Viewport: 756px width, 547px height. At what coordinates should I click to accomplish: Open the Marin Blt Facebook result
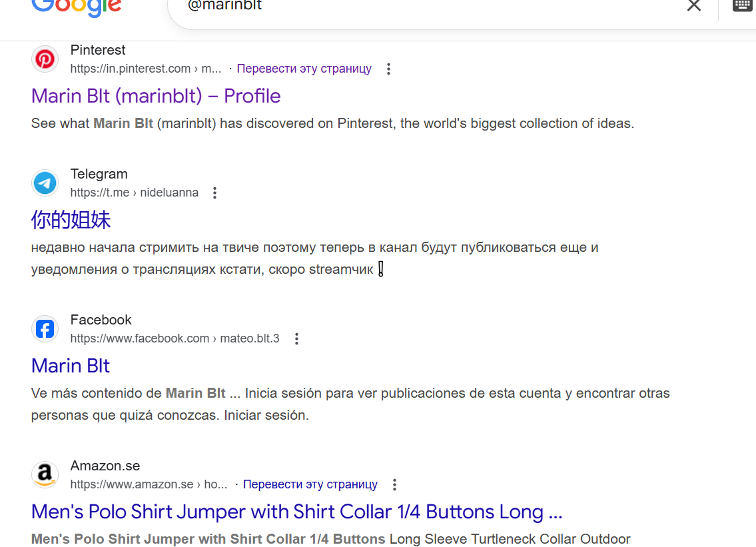tap(71, 366)
